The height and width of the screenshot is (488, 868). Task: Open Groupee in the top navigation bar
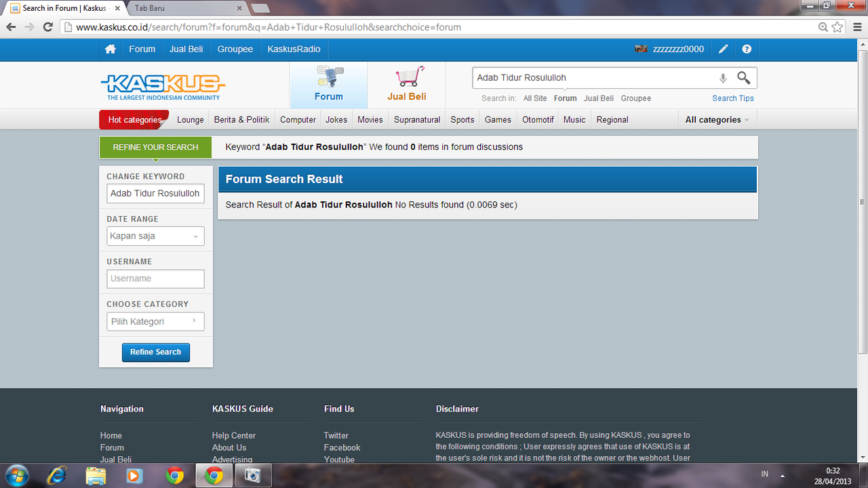tap(235, 49)
